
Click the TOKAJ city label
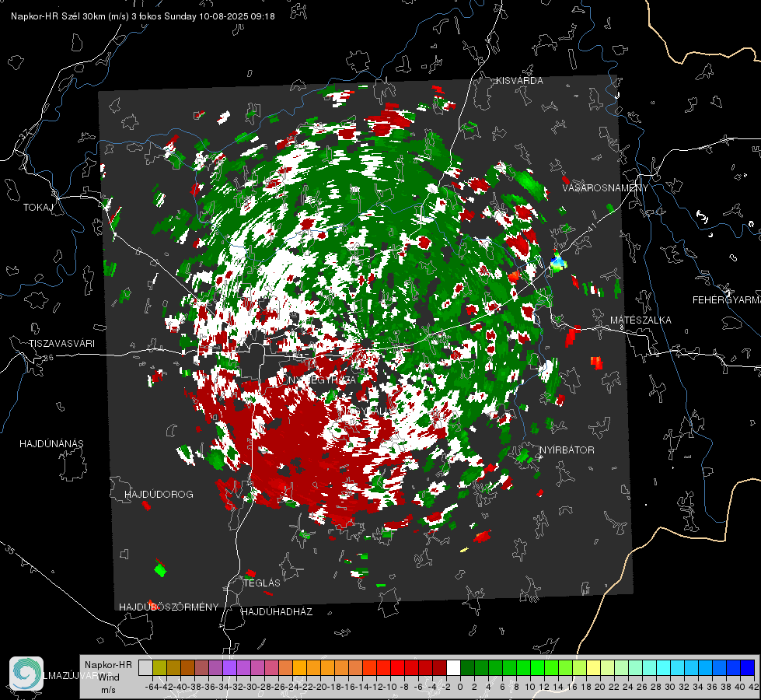(38, 208)
